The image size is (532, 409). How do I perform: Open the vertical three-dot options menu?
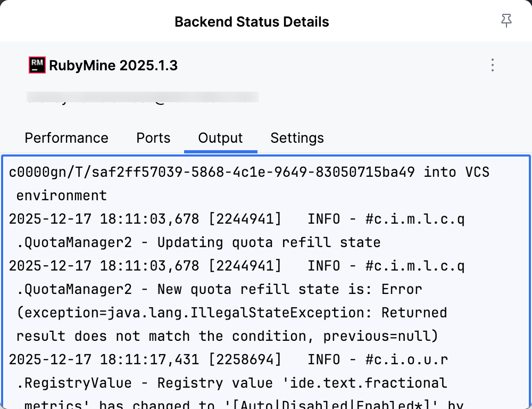point(493,65)
